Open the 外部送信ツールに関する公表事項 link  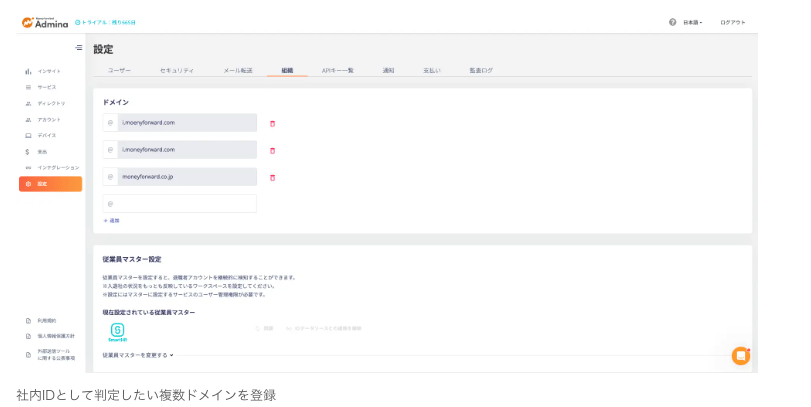(x=50, y=355)
